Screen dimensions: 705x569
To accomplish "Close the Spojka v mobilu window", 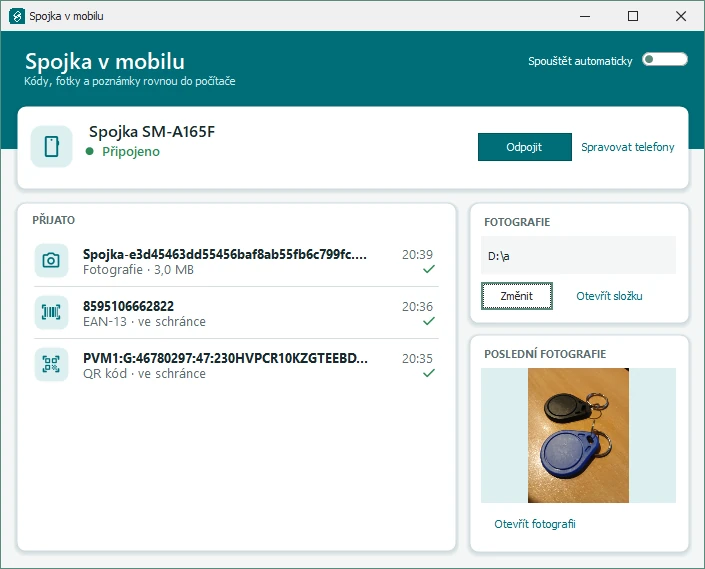I will coord(681,16).
